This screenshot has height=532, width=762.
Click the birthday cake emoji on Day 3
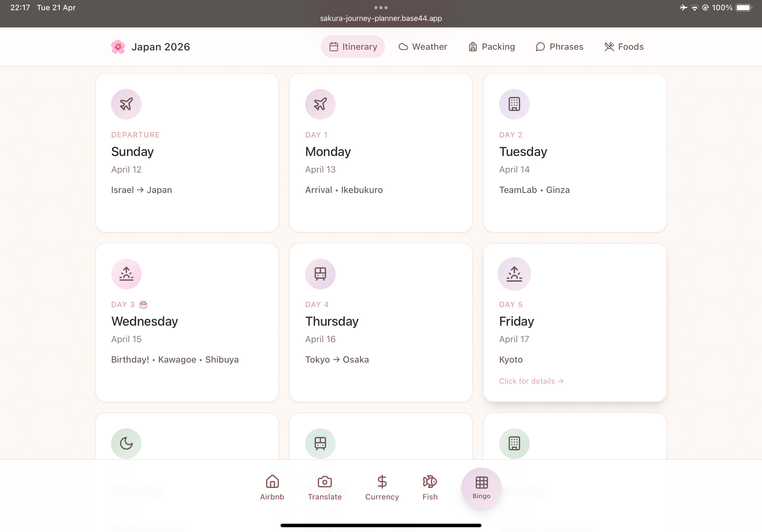(x=143, y=304)
